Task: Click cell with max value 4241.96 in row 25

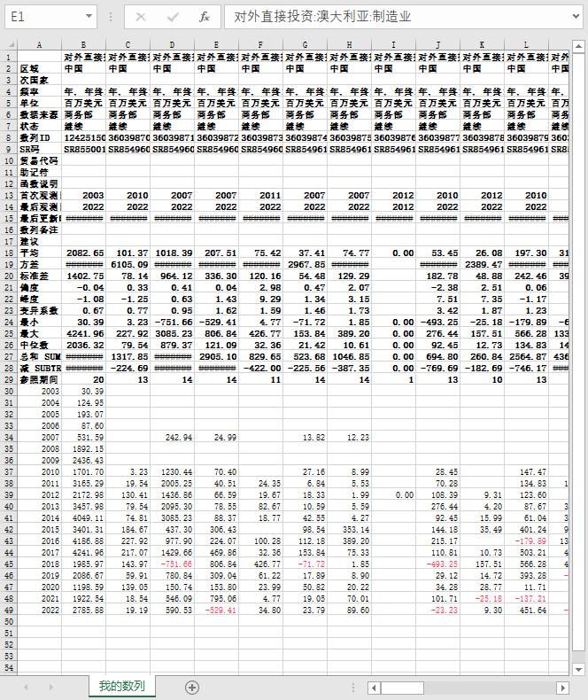Action: [83, 334]
